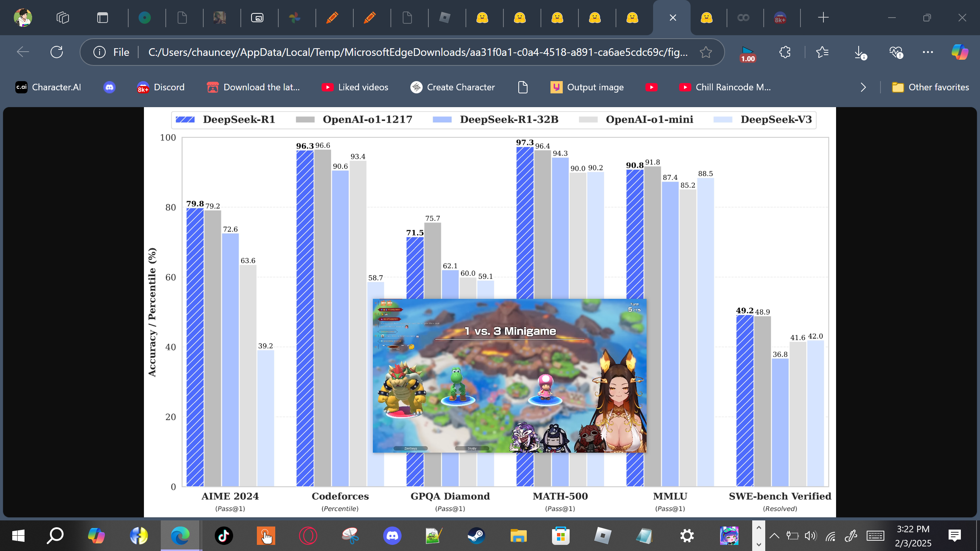Click the DeepSeek-V3 legend label

[x=776, y=119]
